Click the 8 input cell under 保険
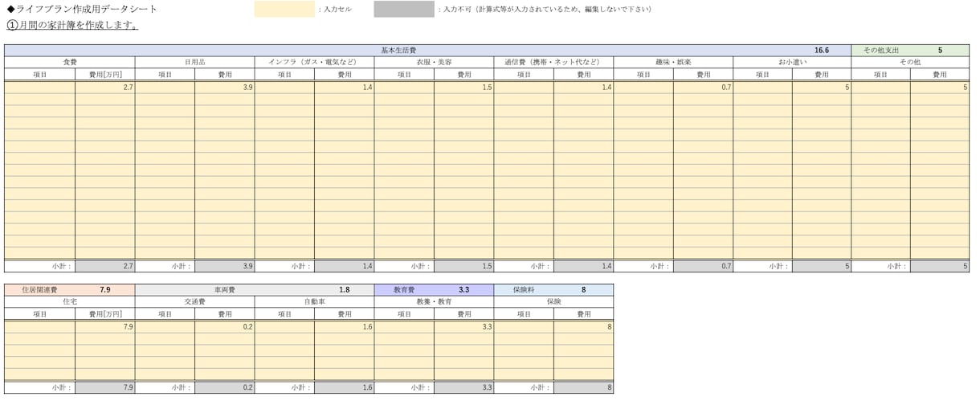 [583, 327]
